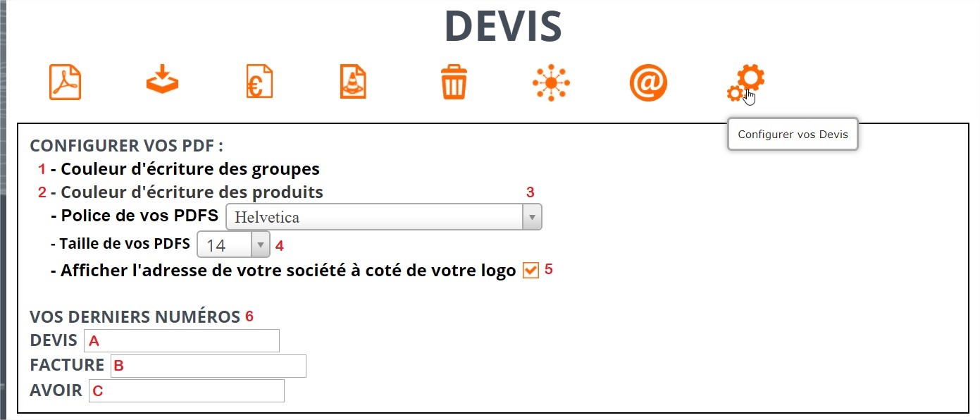Click the PDF export icon
Image resolution: width=980 pixels, height=420 pixels.
point(66,82)
